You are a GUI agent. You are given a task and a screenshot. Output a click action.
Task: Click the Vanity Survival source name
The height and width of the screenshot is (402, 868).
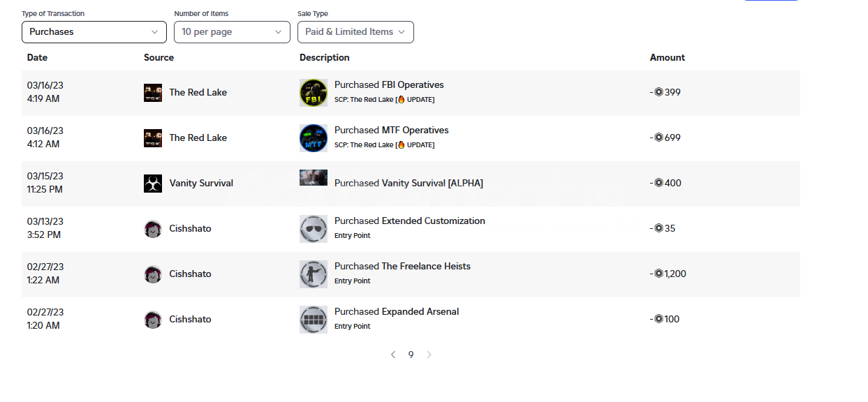201,184
